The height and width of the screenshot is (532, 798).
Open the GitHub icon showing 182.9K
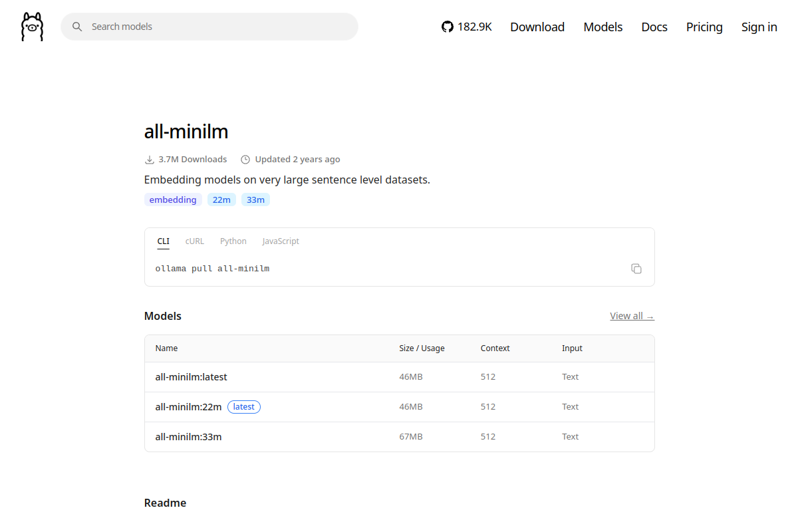467,27
